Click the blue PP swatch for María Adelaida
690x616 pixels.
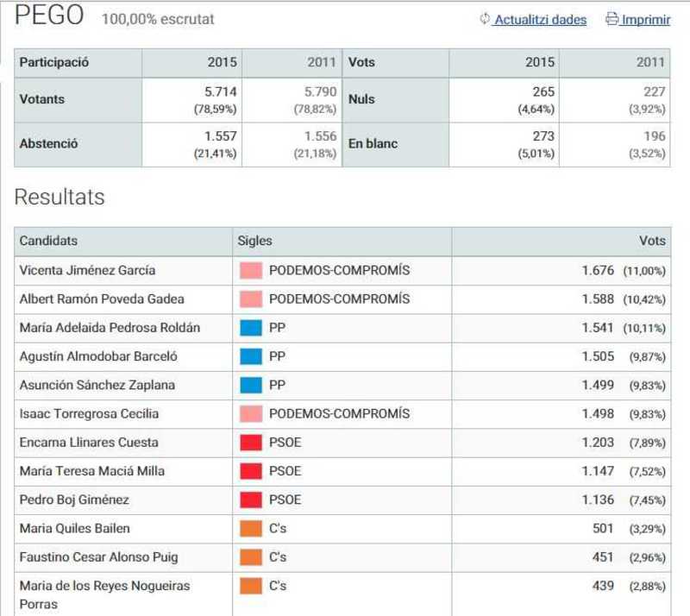(251, 328)
